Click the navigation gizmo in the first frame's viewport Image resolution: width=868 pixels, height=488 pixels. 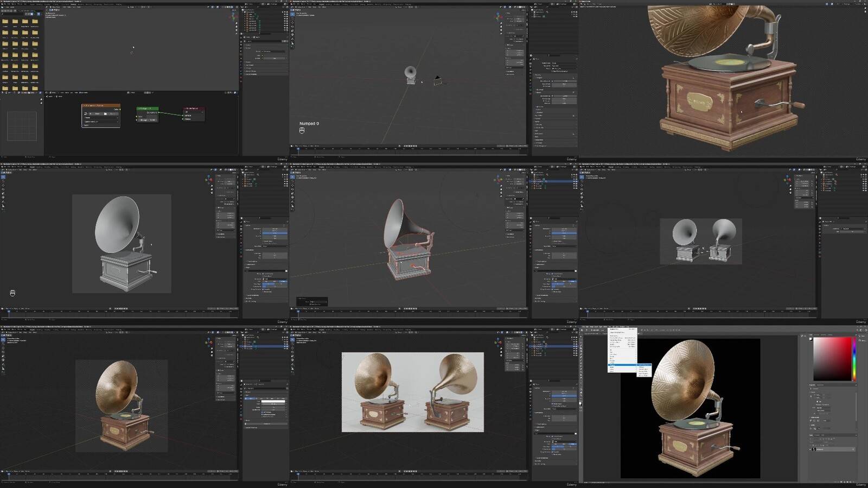(x=234, y=16)
